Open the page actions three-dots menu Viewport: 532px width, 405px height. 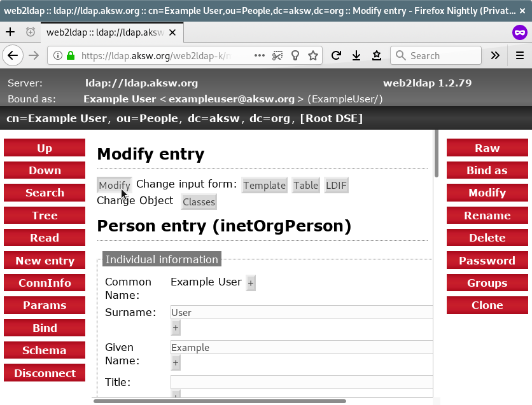260,55
